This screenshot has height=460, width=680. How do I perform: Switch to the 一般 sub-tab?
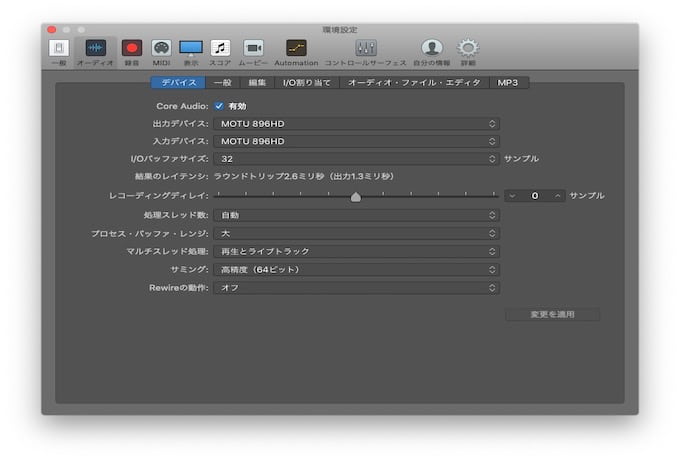click(x=223, y=83)
